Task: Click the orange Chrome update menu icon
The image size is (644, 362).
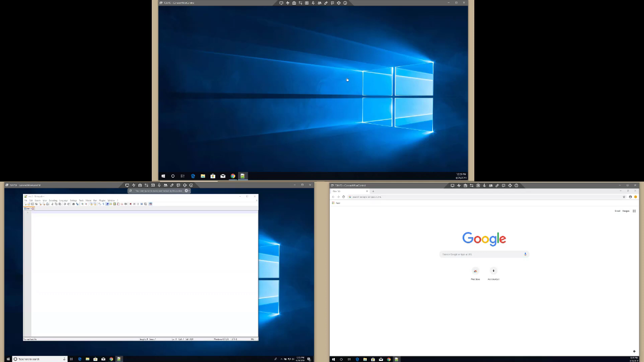Action: [x=636, y=197]
